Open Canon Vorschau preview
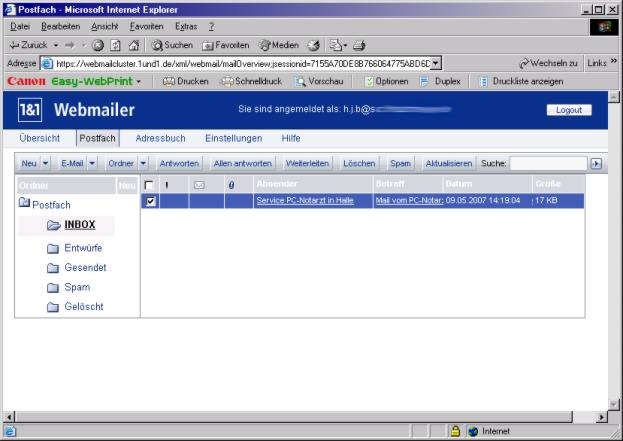The image size is (623, 441). pos(319,81)
